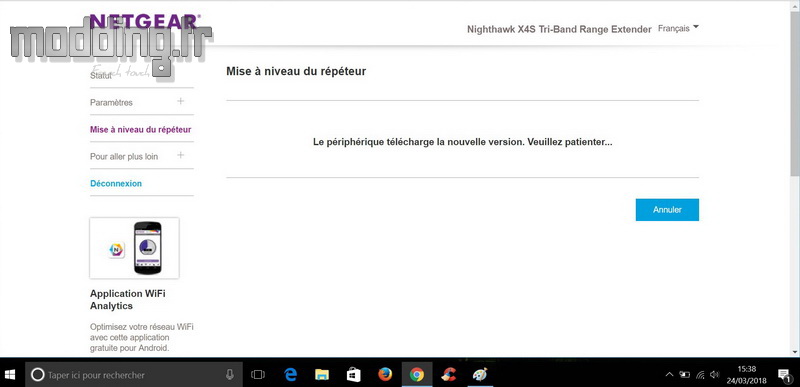Image resolution: width=800 pixels, height=387 pixels.
Task: Click the Déconnexion link
Action: [x=116, y=183]
